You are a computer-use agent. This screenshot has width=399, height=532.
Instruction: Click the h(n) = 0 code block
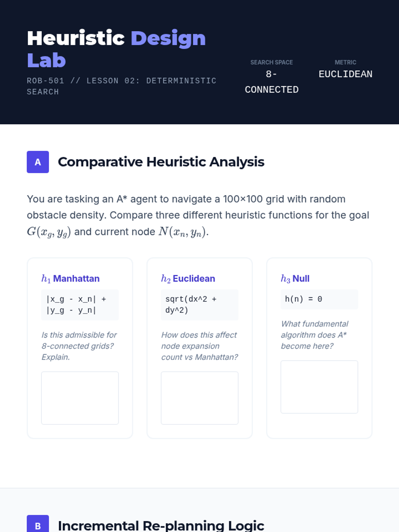point(319,299)
